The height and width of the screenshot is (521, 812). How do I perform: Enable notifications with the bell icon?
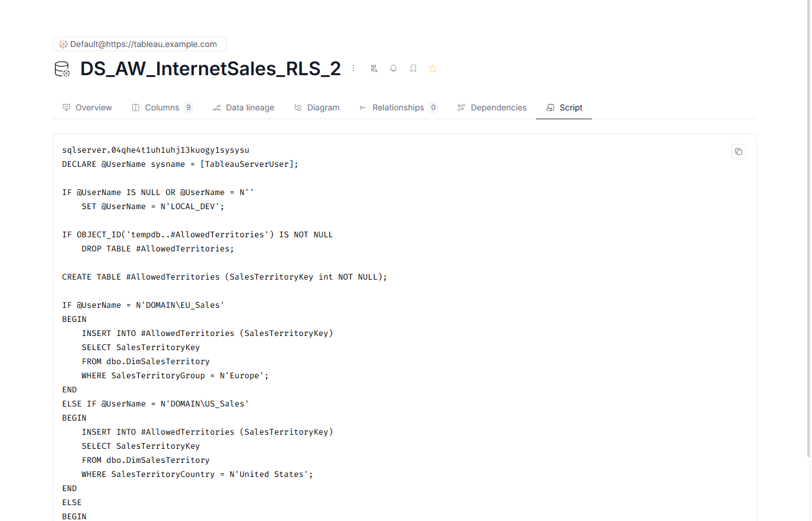[x=393, y=69]
